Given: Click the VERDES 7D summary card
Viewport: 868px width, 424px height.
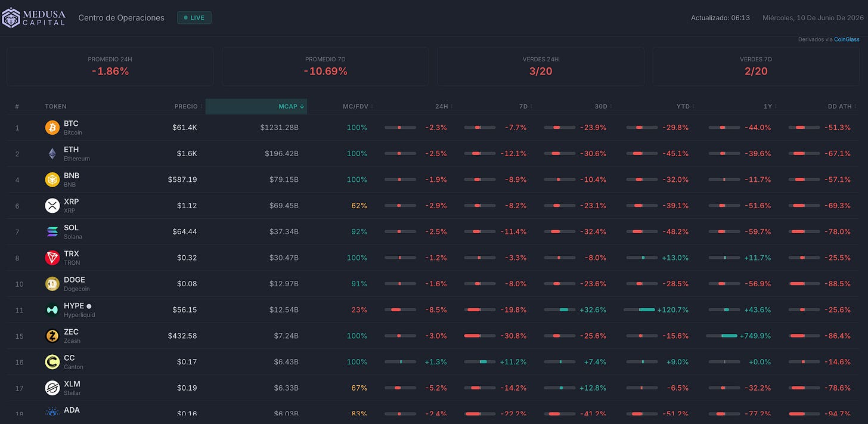Looking at the screenshot, I should (x=756, y=66).
